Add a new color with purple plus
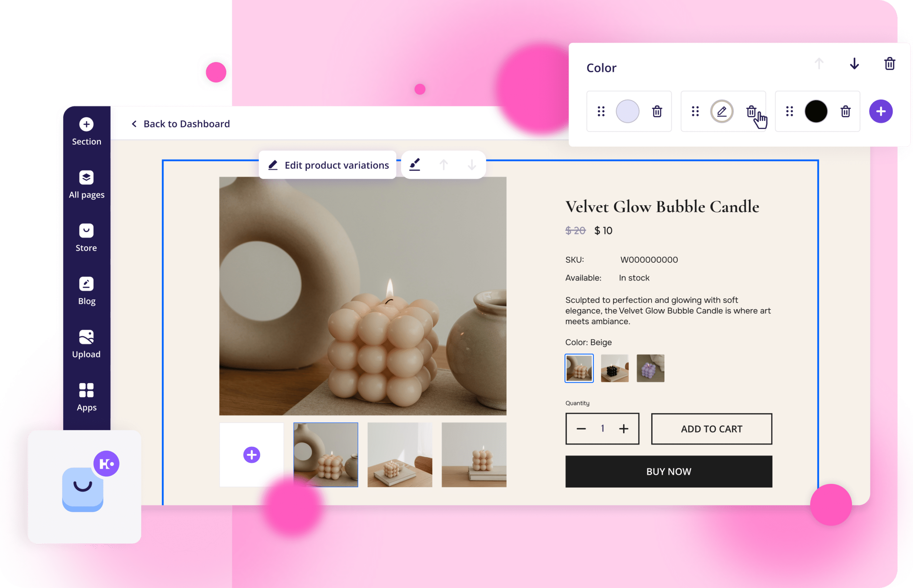Viewport: 913px width, 588px height. click(881, 112)
